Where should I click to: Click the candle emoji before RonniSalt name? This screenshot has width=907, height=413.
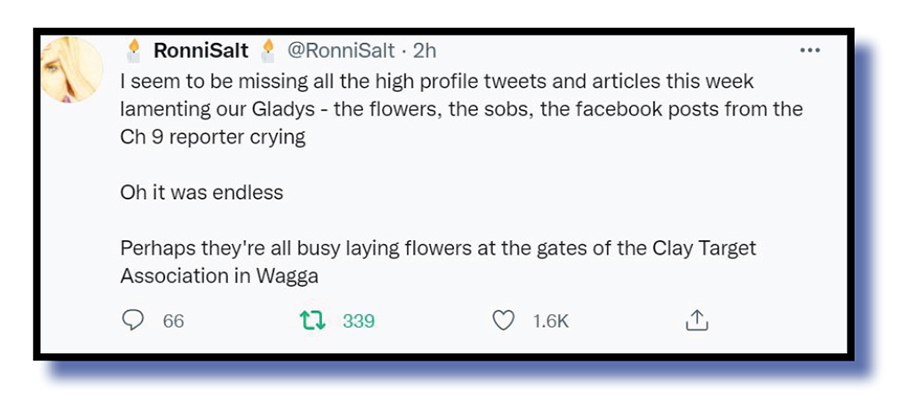[134, 50]
